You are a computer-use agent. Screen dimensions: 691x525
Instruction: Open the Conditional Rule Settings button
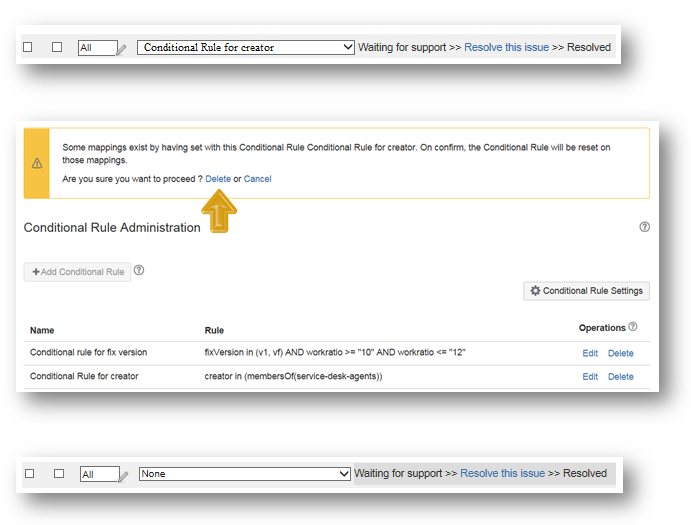(586, 291)
